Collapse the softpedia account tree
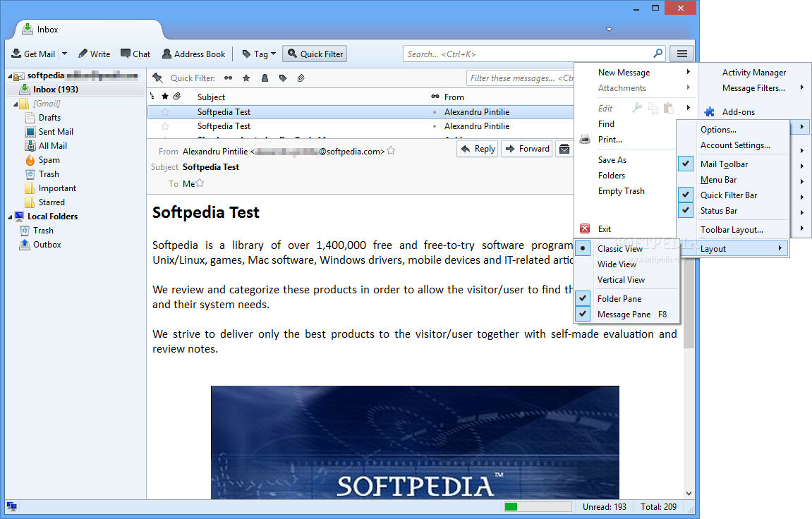 (10, 75)
